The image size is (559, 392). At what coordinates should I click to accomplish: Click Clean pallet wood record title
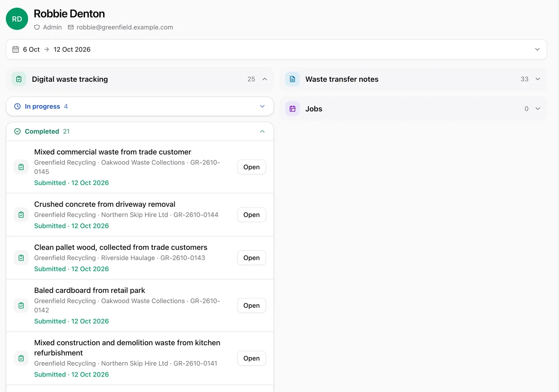click(121, 247)
